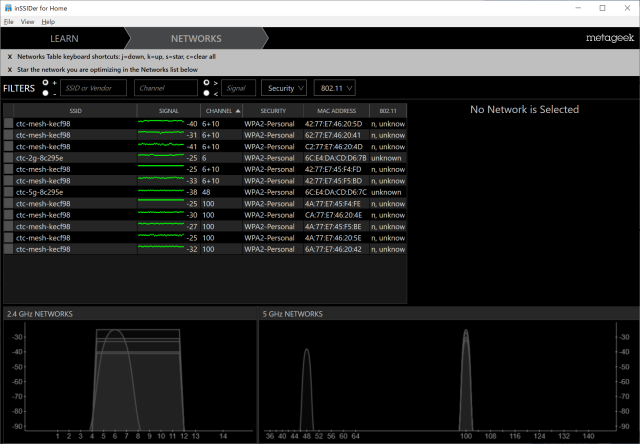640x444 pixels.
Task: Sort by the SIGNAL column header
Action: click(x=169, y=111)
